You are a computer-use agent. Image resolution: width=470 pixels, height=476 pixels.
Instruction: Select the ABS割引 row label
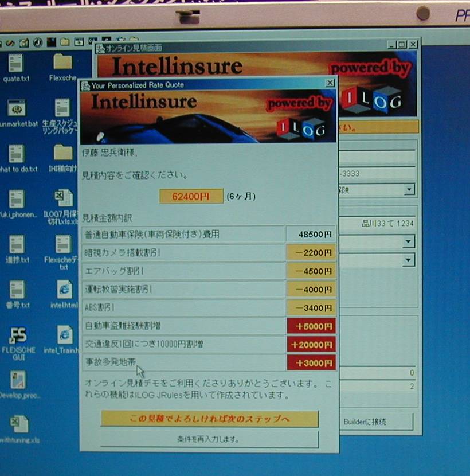[100, 307]
